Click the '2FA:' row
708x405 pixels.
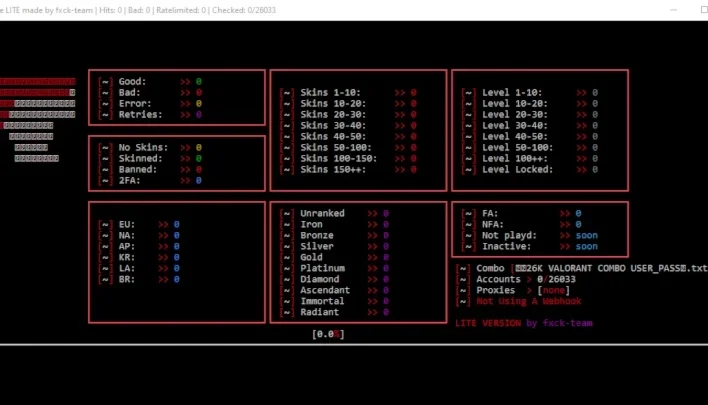point(150,181)
